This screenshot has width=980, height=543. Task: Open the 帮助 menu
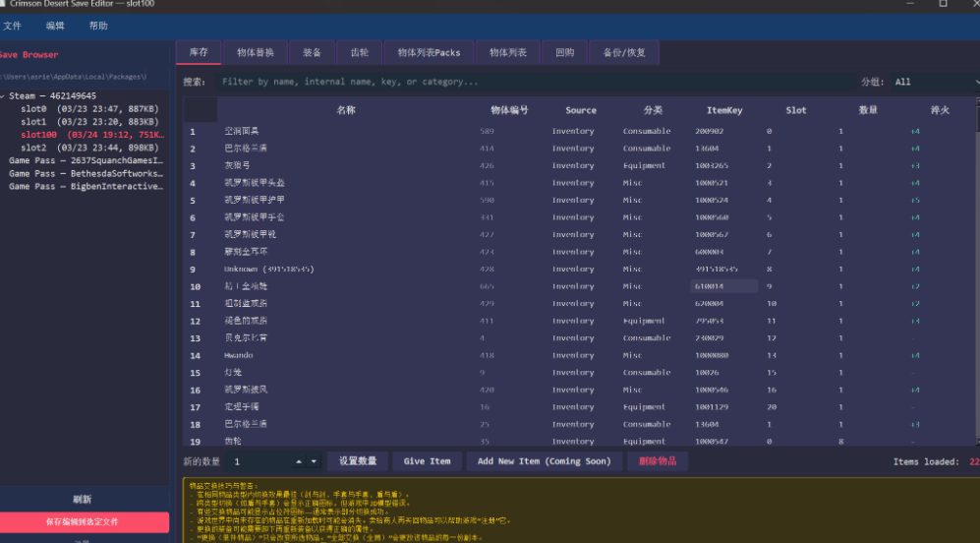click(x=98, y=26)
